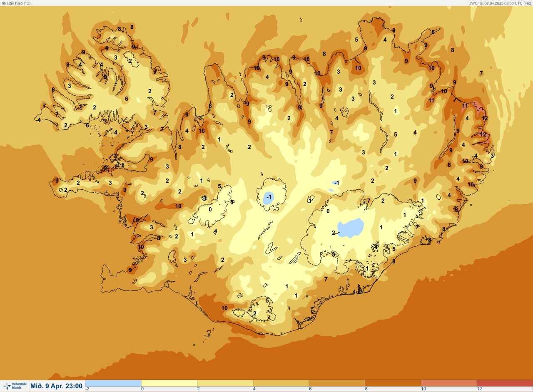533x392 pixels.
Task: Select the dark orange 8 to 10 legend swatch
Action: pos(393,383)
